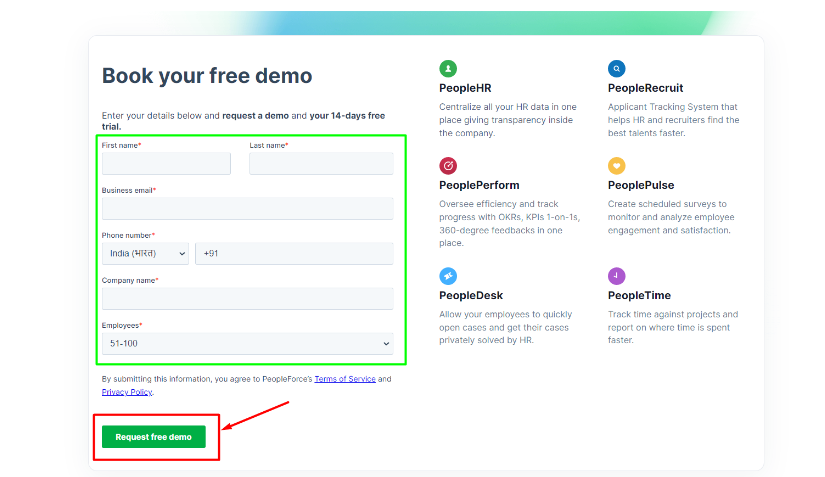Focus the Business email field
The image size is (825, 477).
(x=247, y=208)
